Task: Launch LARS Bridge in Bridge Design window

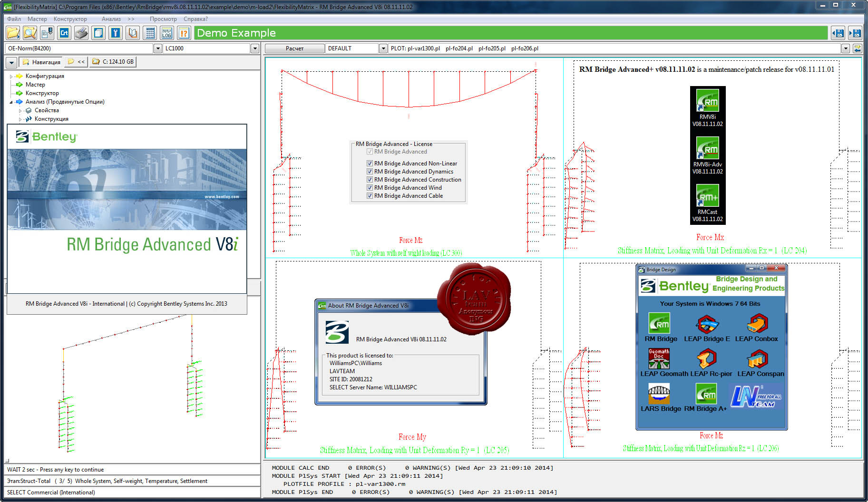Action: (x=659, y=394)
